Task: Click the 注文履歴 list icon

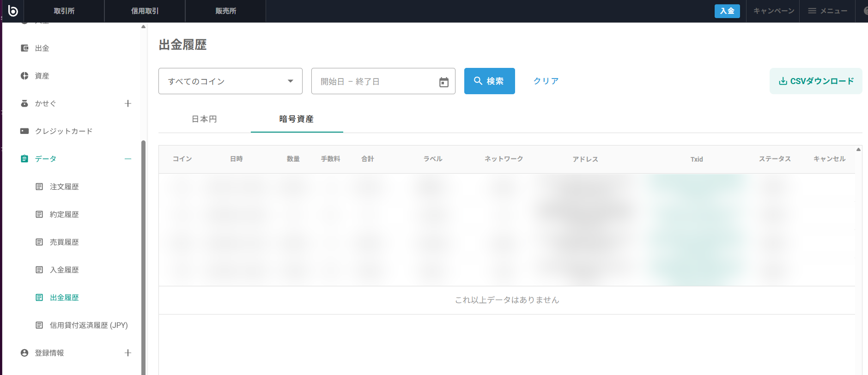Action: click(x=39, y=187)
